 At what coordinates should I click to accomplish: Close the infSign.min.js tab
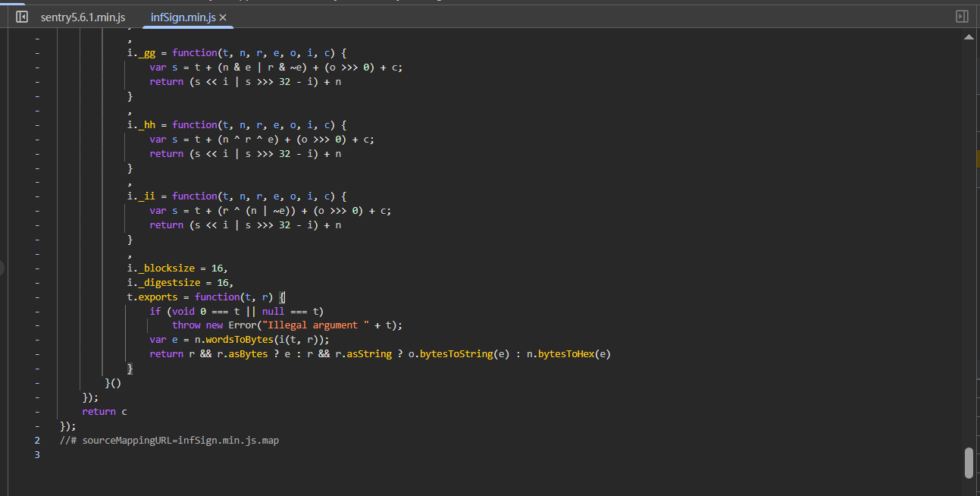point(223,17)
